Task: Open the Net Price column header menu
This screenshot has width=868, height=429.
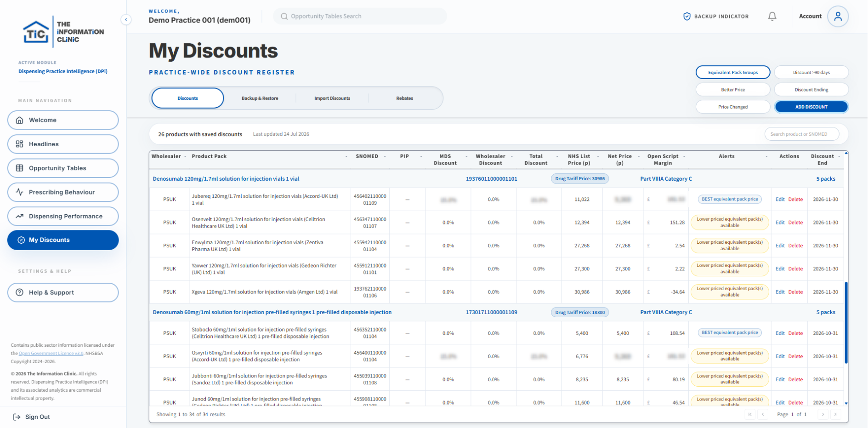Action: coord(639,157)
